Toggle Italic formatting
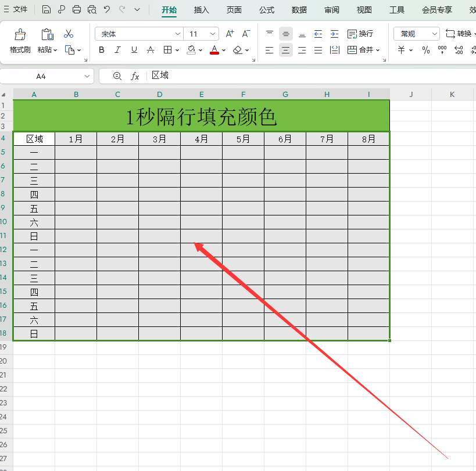The width and height of the screenshot is (476, 471). pos(117,50)
